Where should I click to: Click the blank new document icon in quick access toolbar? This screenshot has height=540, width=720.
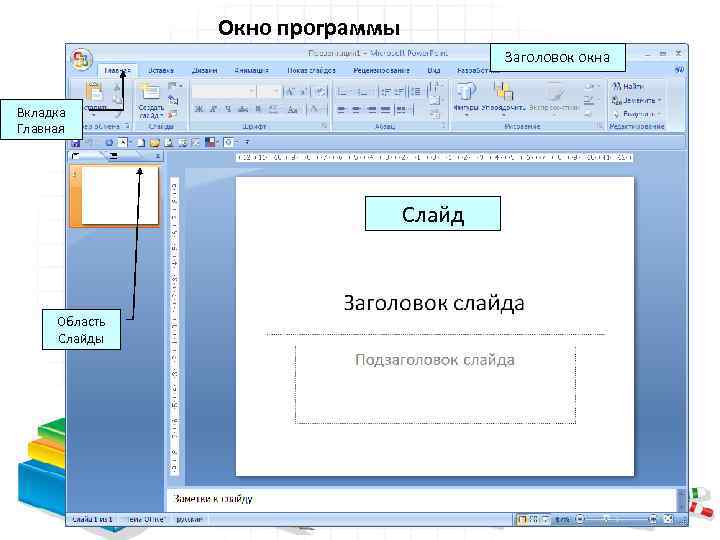(141, 143)
